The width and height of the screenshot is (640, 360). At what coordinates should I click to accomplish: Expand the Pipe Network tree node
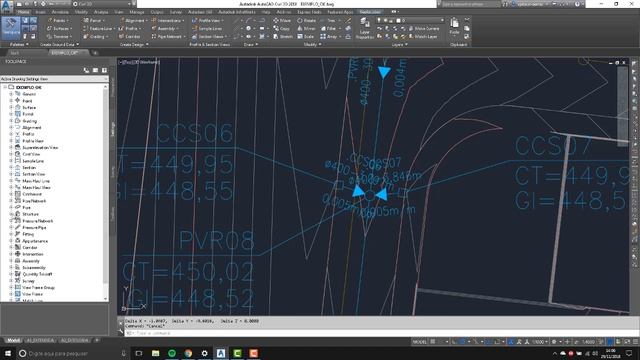point(11,201)
